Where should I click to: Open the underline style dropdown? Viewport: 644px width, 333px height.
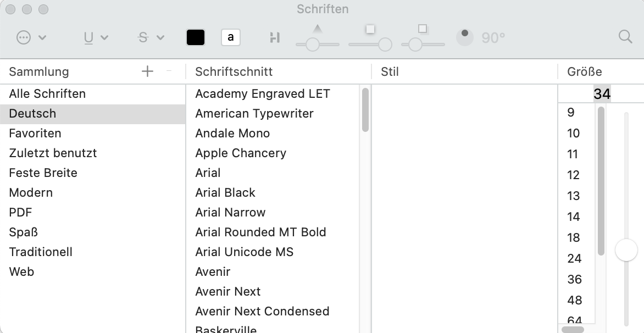[x=96, y=37]
